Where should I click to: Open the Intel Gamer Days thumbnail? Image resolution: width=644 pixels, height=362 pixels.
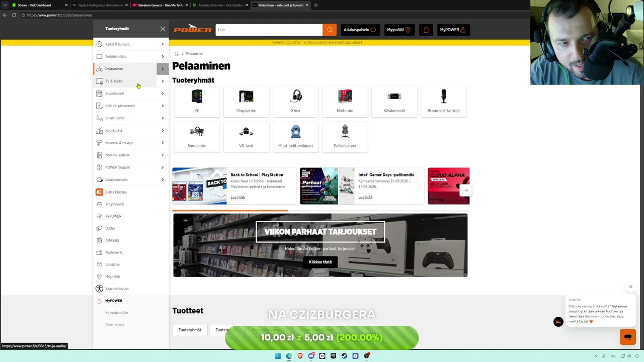[x=327, y=186]
